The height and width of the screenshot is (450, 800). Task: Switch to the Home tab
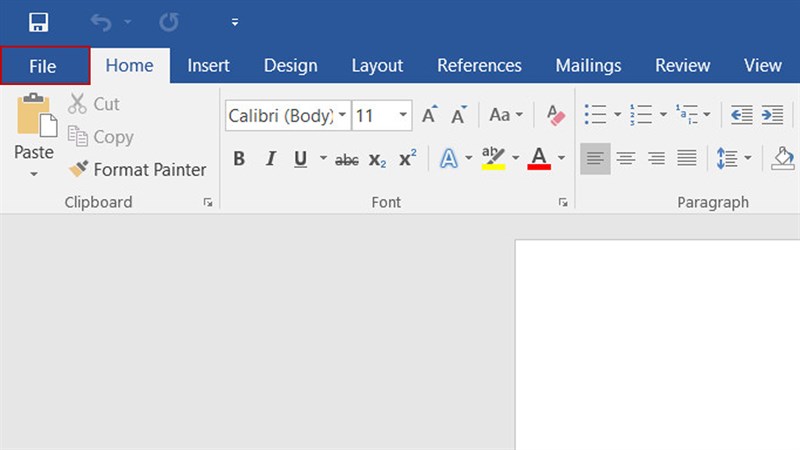(x=130, y=66)
